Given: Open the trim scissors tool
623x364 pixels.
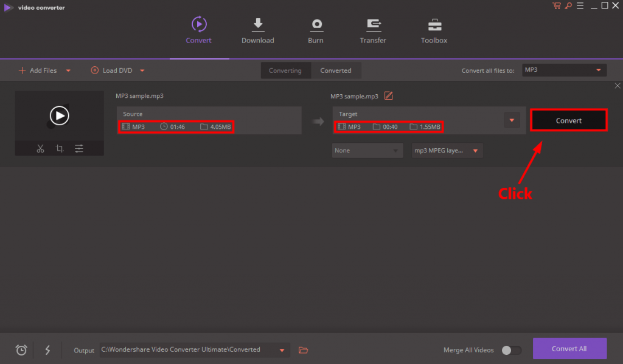Looking at the screenshot, I should (40, 148).
